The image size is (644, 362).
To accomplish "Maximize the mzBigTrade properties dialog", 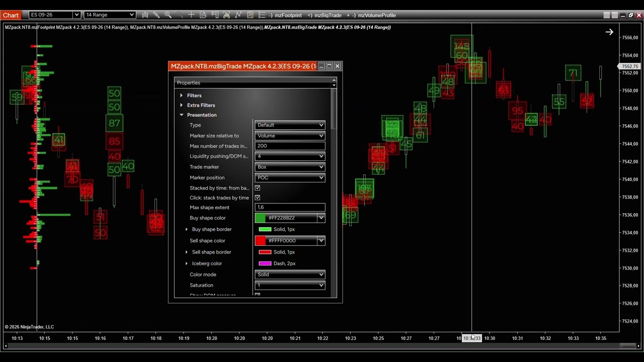I will 329,66.
